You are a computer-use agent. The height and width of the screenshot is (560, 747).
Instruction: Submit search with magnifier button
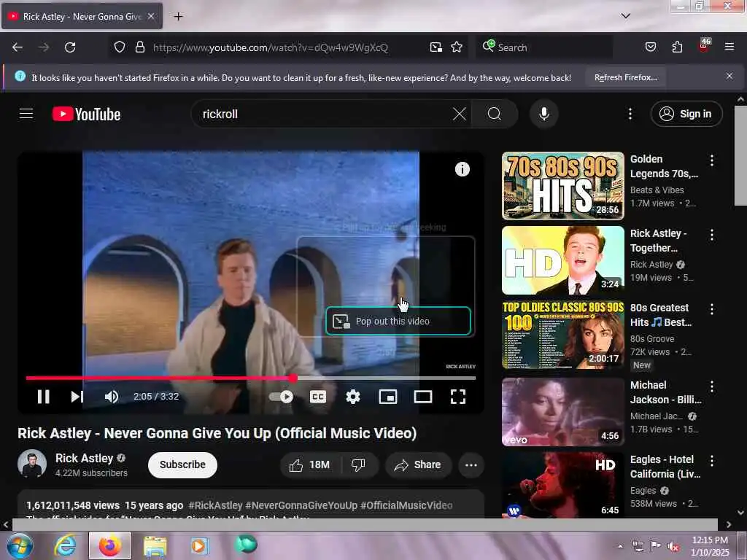coord(495,114)
